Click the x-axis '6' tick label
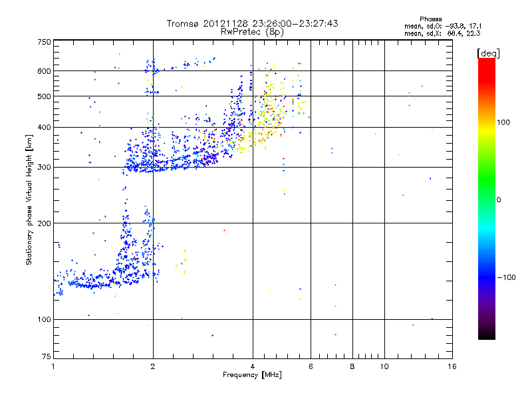Screen dimensions: 532x399 coord(311,367)
